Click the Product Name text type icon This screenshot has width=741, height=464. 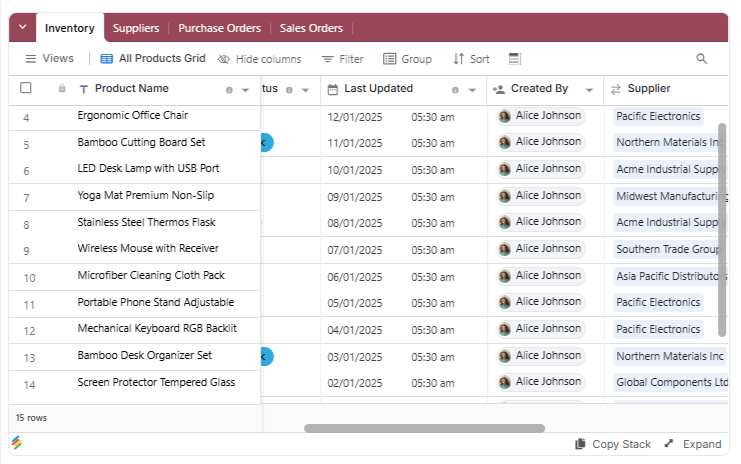pos(84,89)
